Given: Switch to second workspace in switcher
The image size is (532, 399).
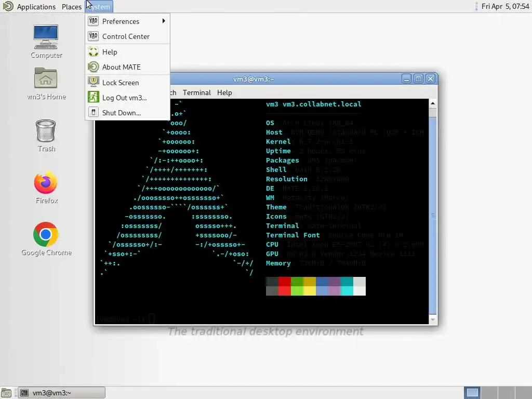Looking at the screenshot, I should pyautogui.click(x=489, y=393).
